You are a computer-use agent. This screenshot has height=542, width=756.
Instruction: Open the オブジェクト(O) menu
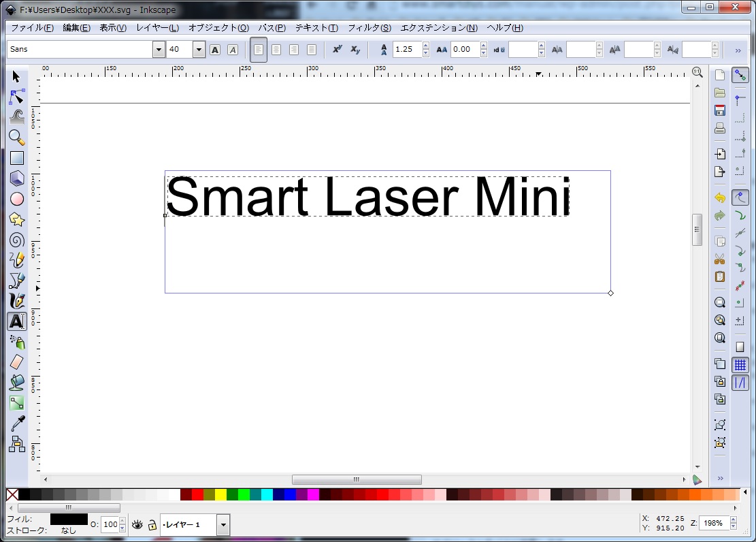pyautogui.click(x=219, y=28)
